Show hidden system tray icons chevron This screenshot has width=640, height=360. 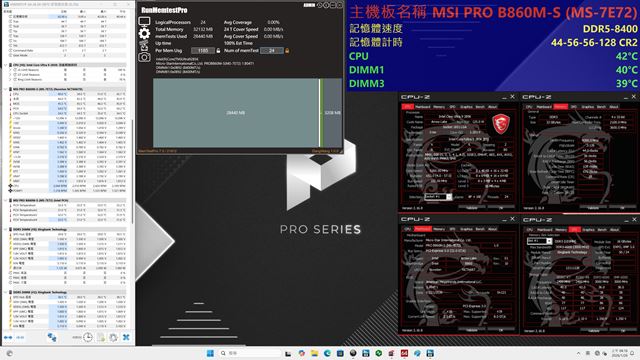coord(578,353)
